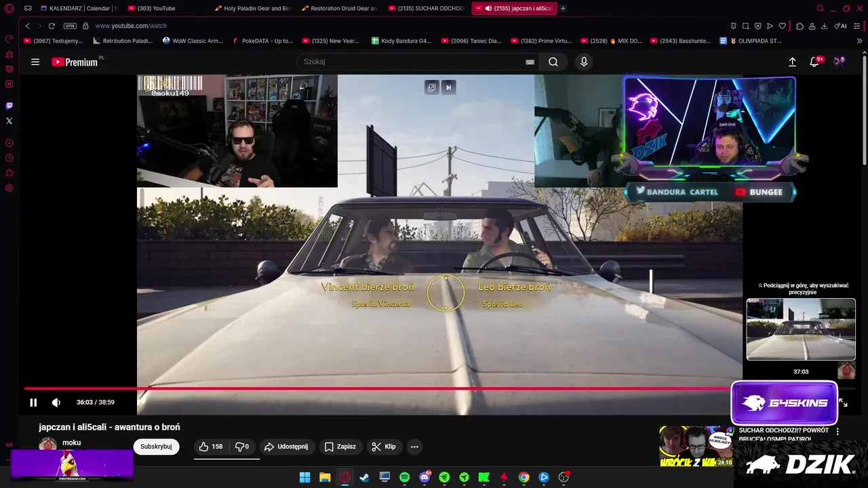Bookmark page with heart icon
This screenshot has width=868, height=488.
point(782,26)
